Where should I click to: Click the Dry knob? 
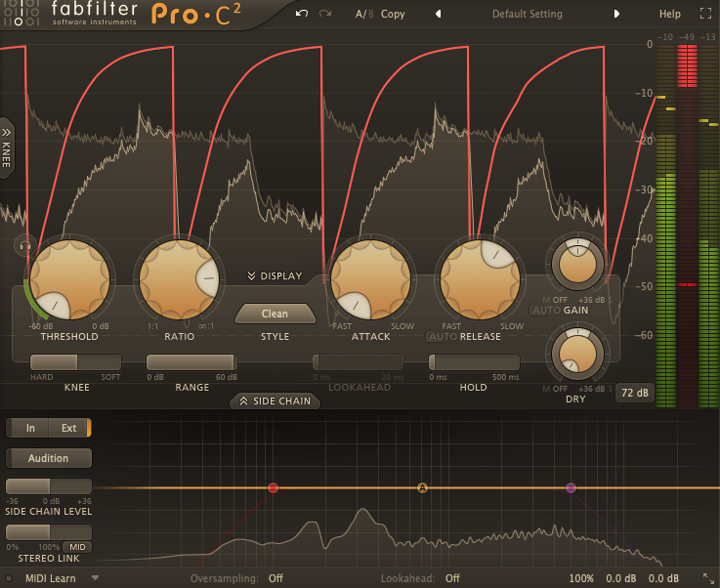[x=577, y=354]
